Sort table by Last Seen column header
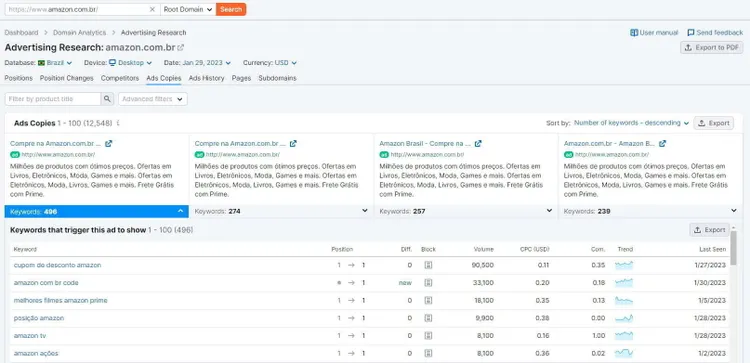The width and height of the screenshot is (750, 363). coord(714,249)
